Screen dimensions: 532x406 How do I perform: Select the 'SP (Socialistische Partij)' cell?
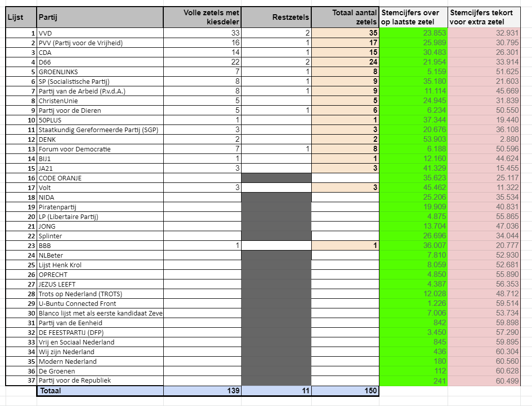click(x=100, y=81)
